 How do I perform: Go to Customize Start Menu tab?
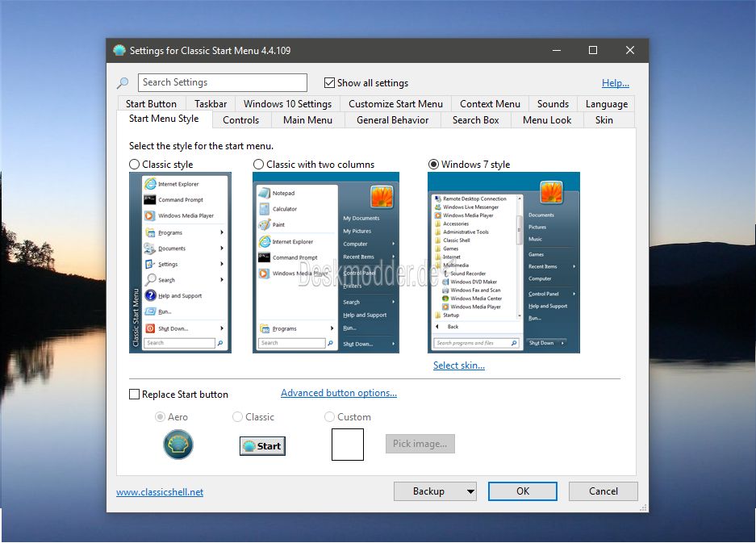tap(395, 104)
